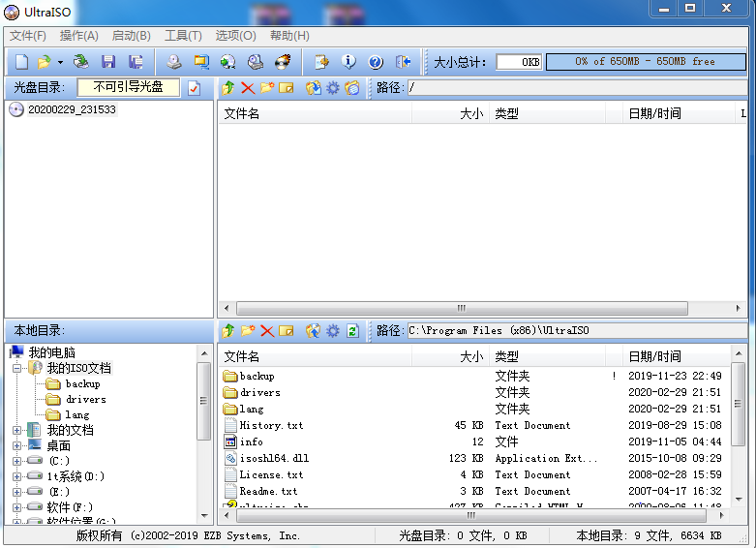Click the Save As double-floppy icon
The height and width of the screenshot is (548, 756).
tap(136, 62)
